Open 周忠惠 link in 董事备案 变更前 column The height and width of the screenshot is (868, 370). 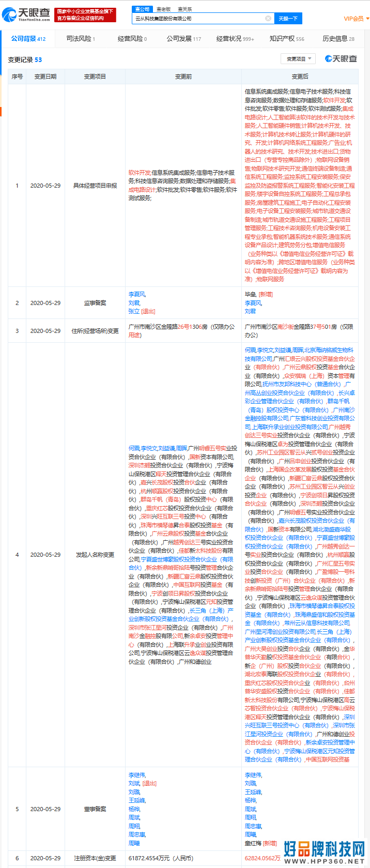pyautogui.click(x=137, y=834)
